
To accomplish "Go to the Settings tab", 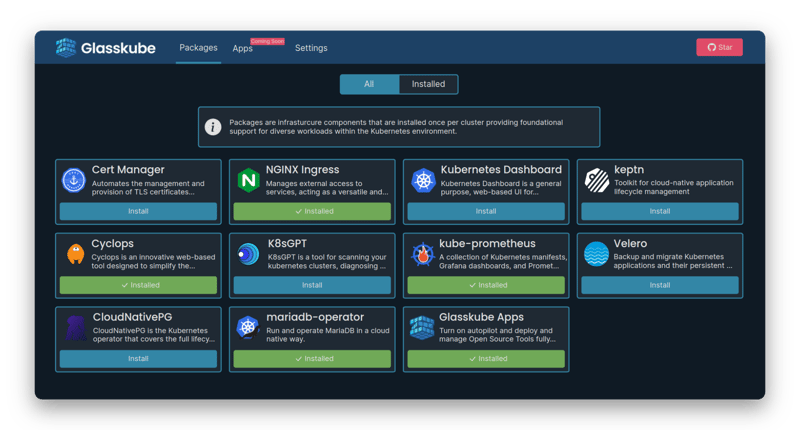I will (x=311, y=48).
